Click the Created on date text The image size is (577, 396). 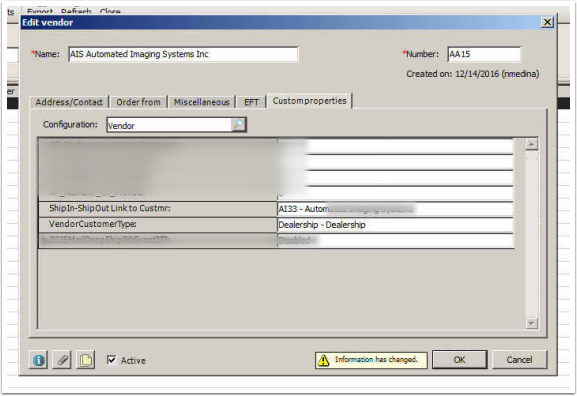(472, 74)
